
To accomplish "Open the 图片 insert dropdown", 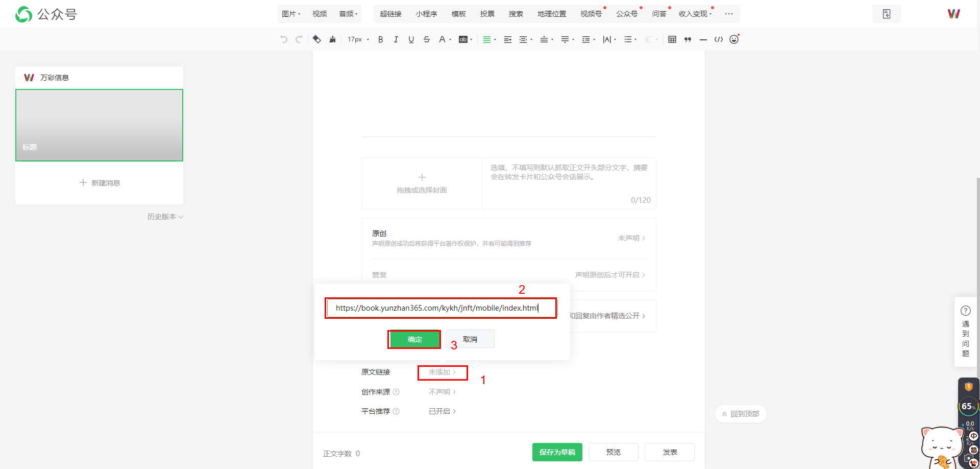I will (291, 14).
